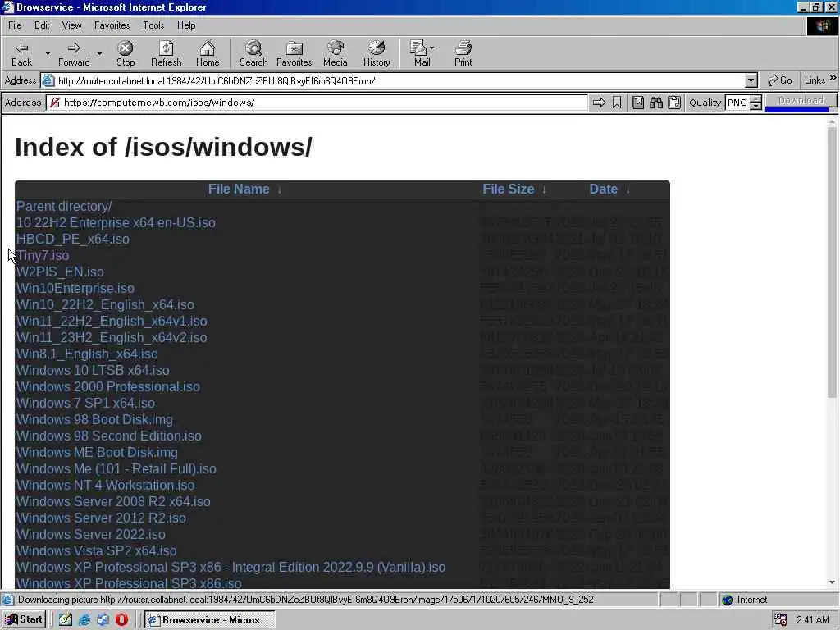Sort by the File Name column header
Viewport: 840px width, 630px height.
[x=239, y=189]
